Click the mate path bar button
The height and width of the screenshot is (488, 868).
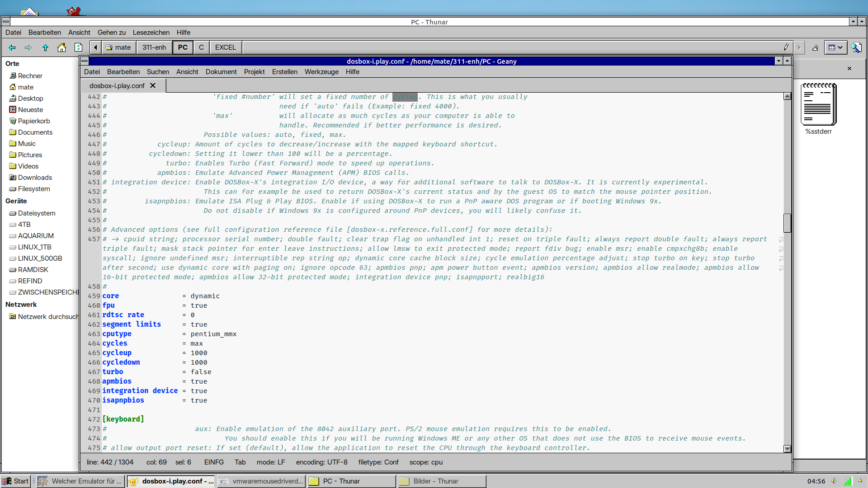click(118, 47)
